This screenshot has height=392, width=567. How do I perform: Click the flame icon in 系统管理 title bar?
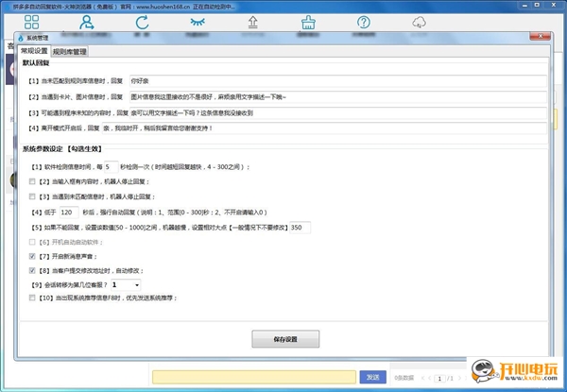pyautogui.click(x=21, y=38)
